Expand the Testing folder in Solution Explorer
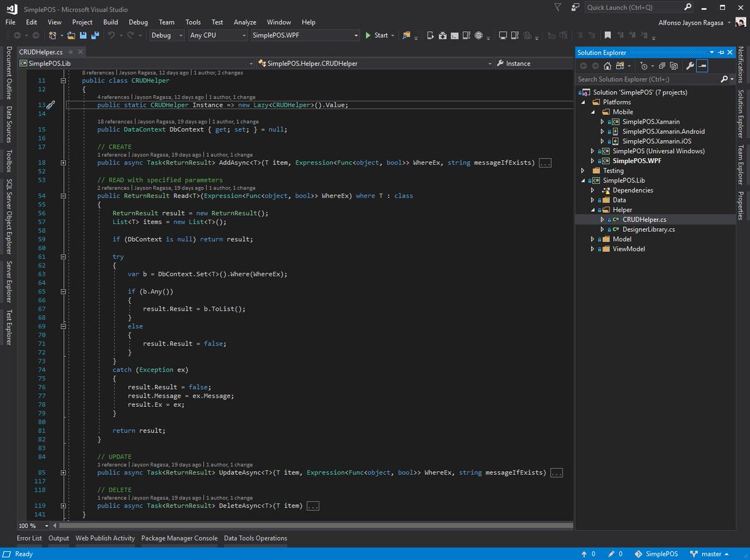This screenshot has width=750, height=560. 584,171
